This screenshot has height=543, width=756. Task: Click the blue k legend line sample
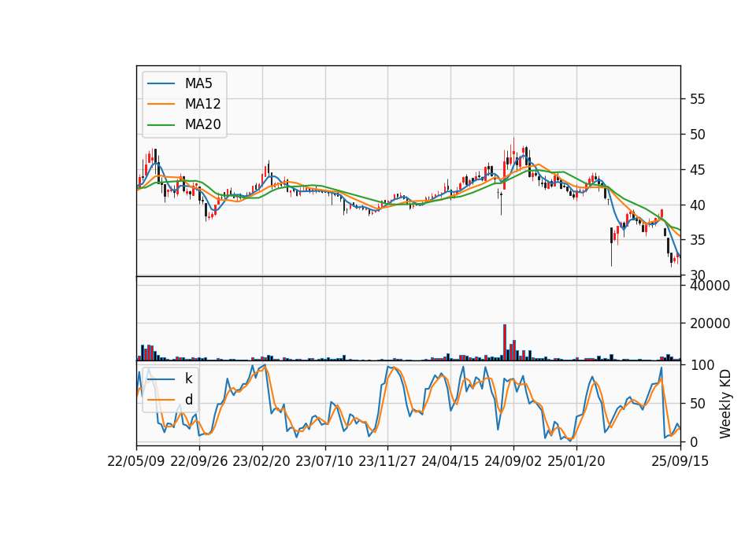point(161,379)
